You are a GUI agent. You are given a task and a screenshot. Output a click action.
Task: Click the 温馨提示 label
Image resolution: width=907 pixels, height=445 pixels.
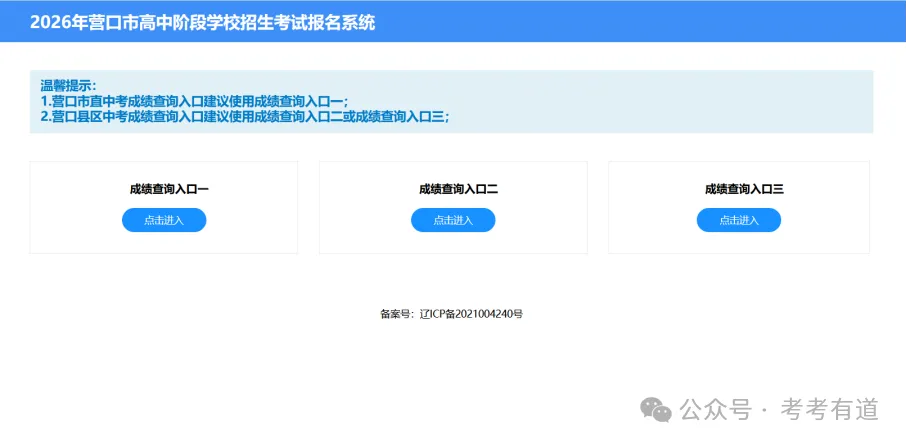click(x=68, y=86)
